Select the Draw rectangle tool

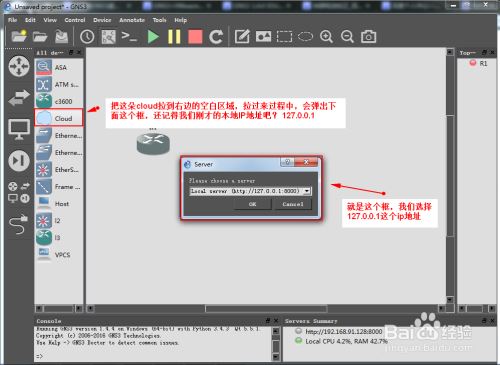point(284,36)
